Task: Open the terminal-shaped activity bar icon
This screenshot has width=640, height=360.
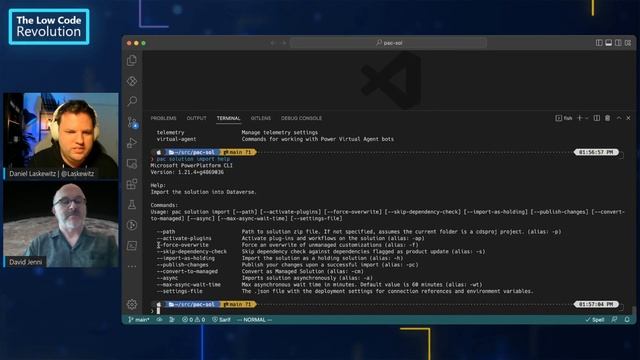Action: [132, 245]
